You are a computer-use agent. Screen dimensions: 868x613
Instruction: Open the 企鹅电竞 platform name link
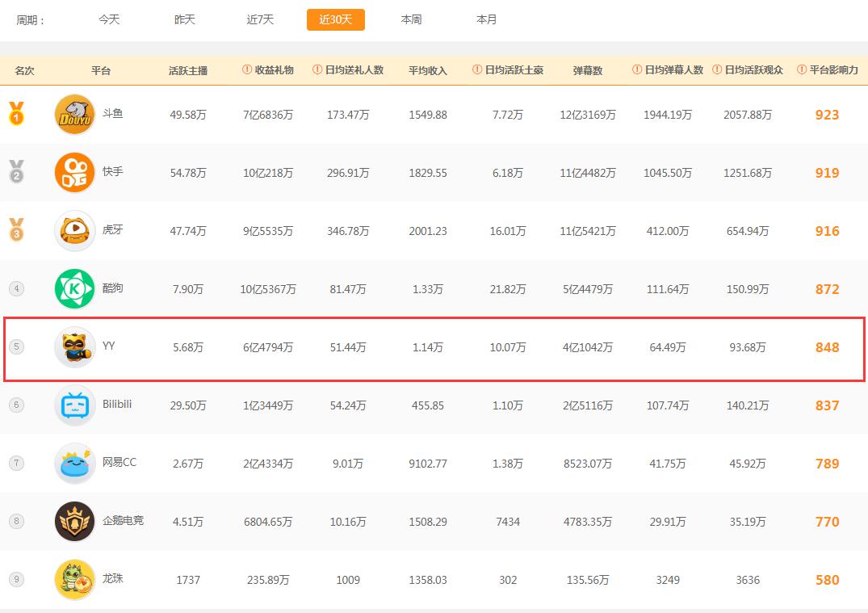pyautogui.click(x=123, y=520)
